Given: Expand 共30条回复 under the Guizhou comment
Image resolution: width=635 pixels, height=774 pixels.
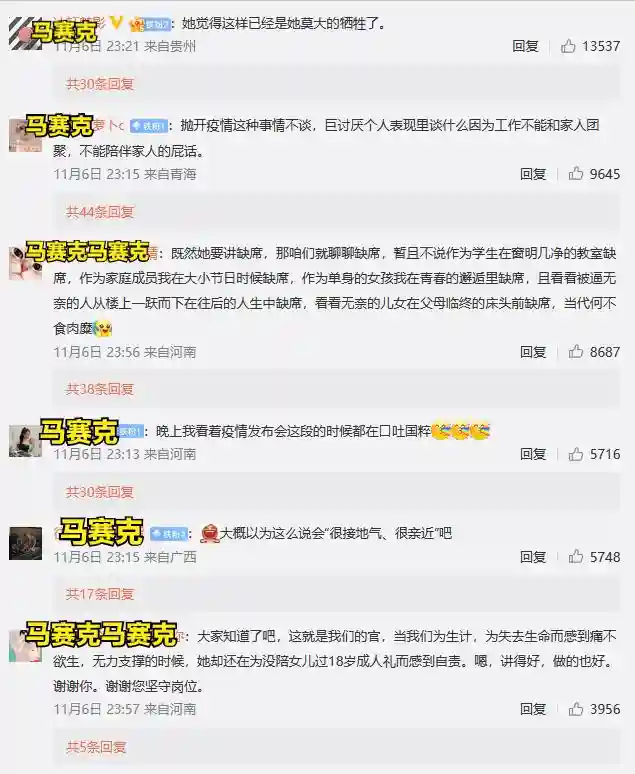Looking at the screenshot, I should (x=100, y=84).
